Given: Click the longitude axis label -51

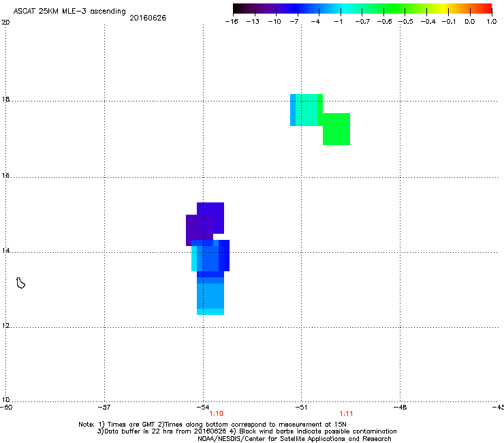Looking at the screenshot, I should 301,408.
